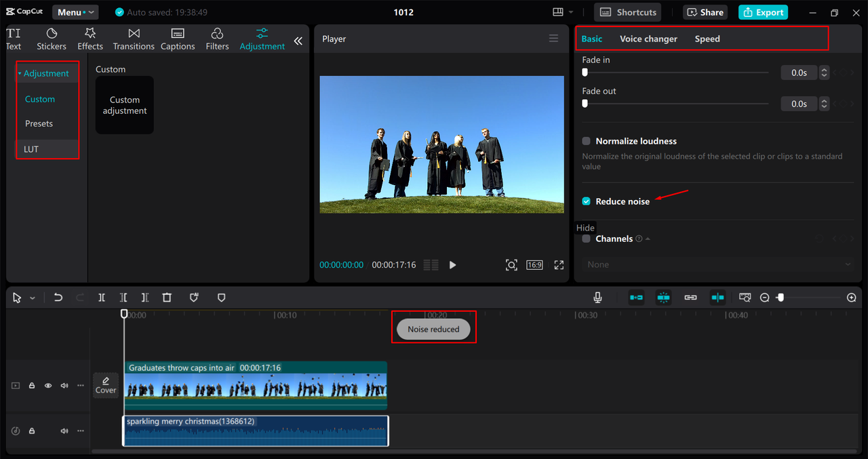Screen dimensions: 868x459
Task: Lock the video track
Action: click(x=31, y=386)
